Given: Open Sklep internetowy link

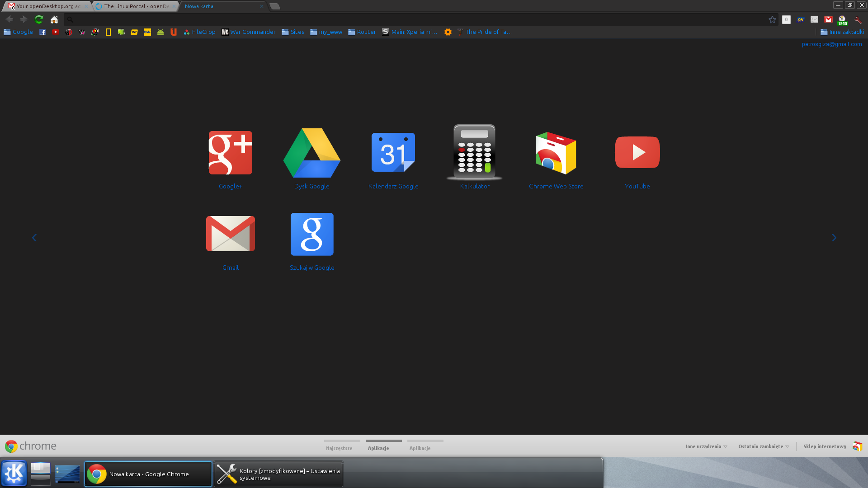Looking at the screenshot, I should [833, 446].
